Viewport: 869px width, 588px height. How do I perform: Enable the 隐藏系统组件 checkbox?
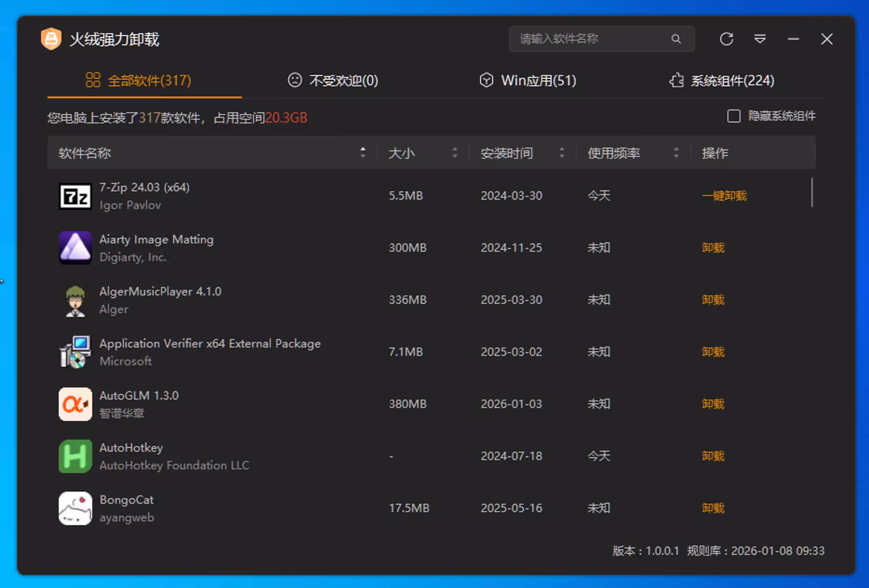click(734, 116)
